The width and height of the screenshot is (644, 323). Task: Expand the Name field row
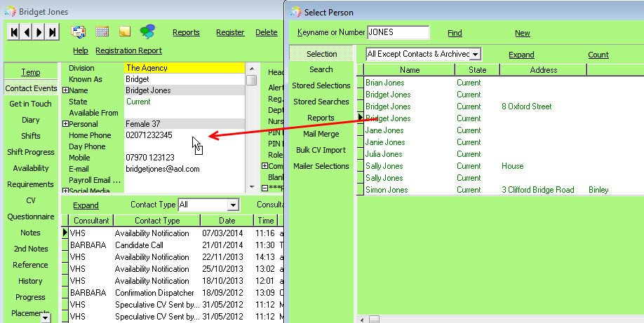[x=65, y=90]
